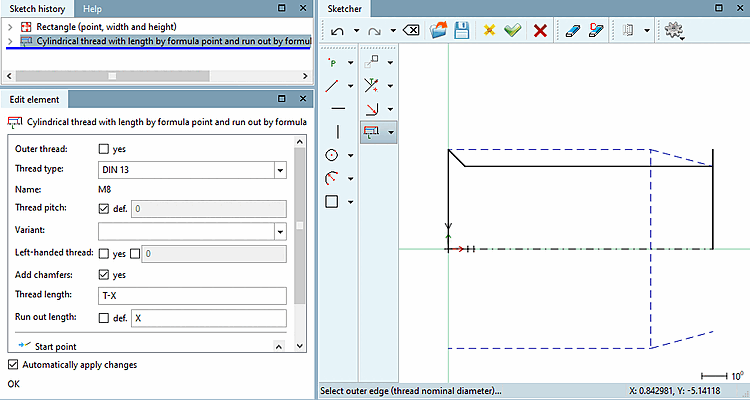The width and height of the screenshot is (750, 400).
Task: Toggle Automatically apply changes checkbox
Action: 13,365
